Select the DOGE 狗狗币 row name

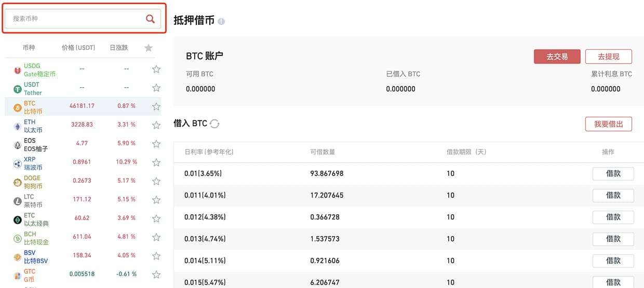[x=33, y=182]
